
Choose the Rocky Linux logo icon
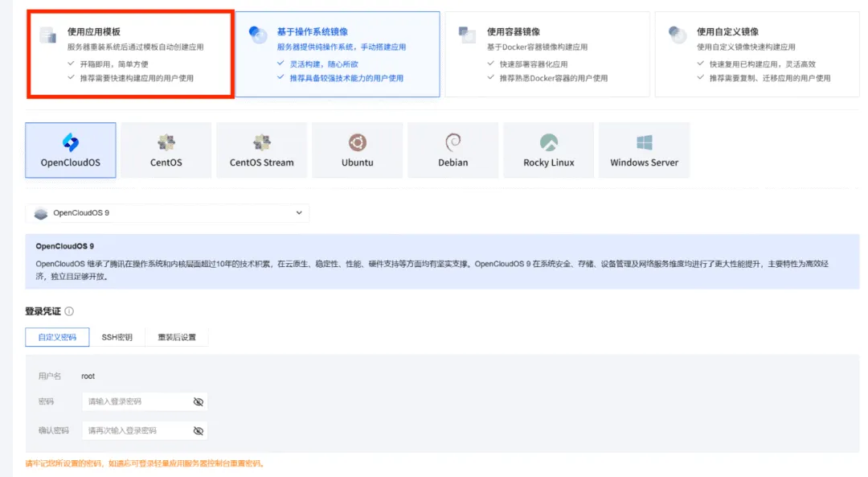(x=549, y=142)
